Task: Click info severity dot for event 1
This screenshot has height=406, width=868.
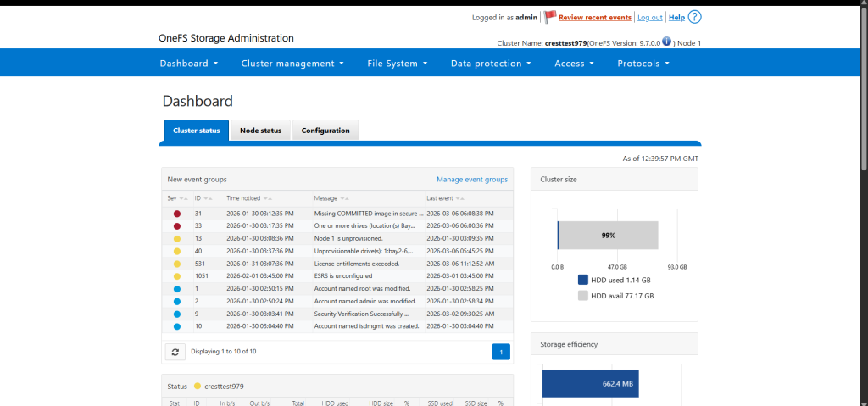Action: tap(177, 288)
